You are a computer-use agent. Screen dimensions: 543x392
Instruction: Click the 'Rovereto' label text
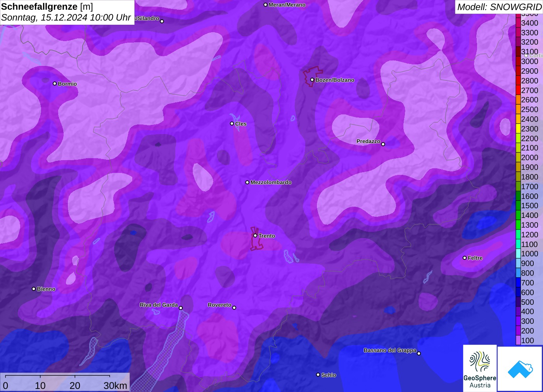click(x=220, y=305)
